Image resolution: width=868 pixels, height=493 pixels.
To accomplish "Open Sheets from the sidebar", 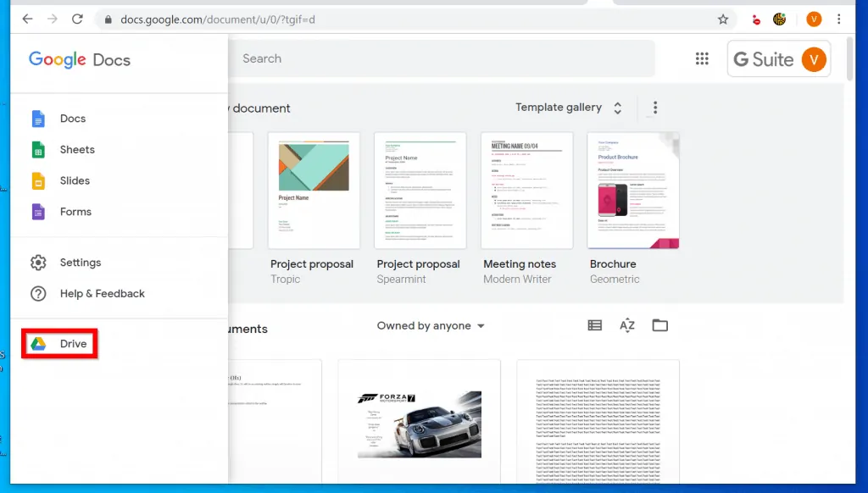I will pos(77,149).
